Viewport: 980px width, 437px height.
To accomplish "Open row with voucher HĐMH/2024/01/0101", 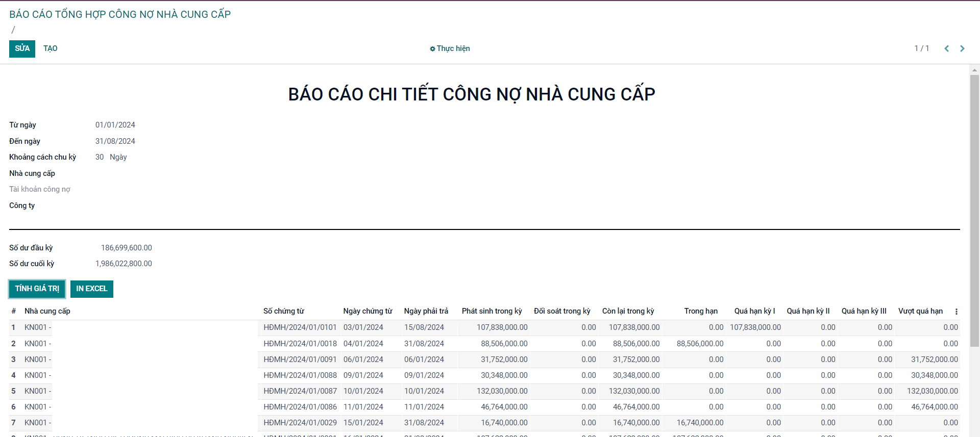I will 300,327.
